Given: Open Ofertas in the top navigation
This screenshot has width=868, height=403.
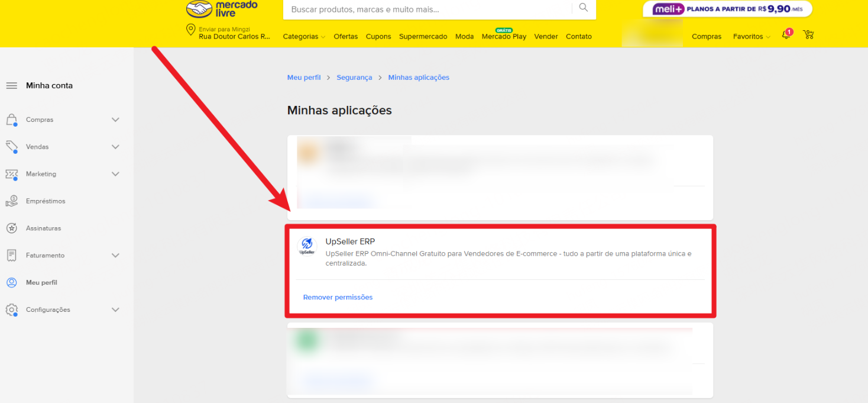Looking at the screenshot, I should [346, 36].
